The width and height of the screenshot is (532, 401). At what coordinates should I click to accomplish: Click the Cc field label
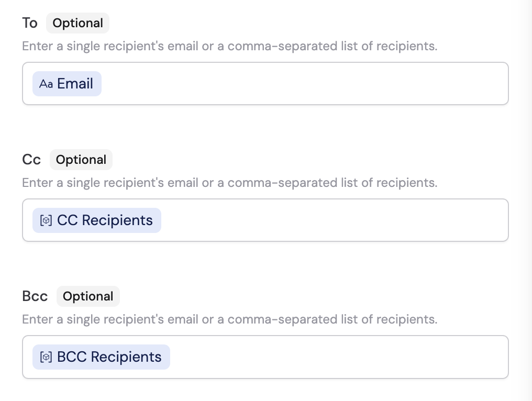pos(31,160)
